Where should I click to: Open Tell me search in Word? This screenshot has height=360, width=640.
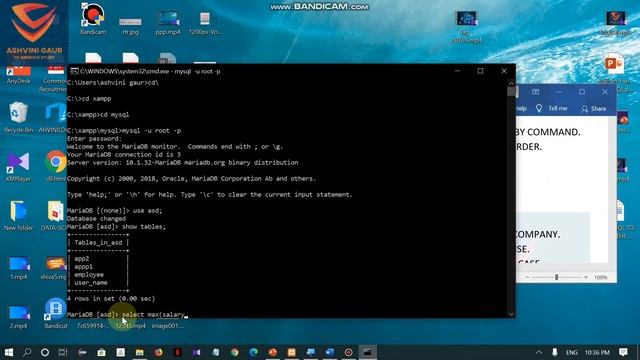[x=551, y=109]
